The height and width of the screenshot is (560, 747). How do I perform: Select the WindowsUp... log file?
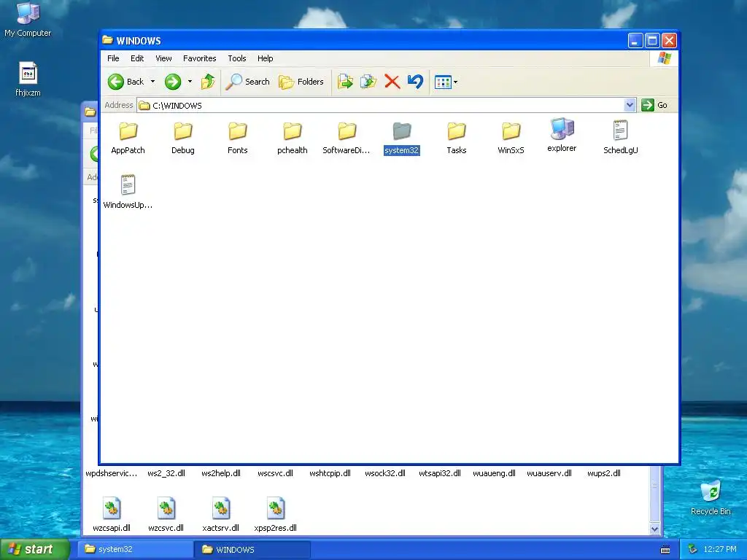pos(128,192)
